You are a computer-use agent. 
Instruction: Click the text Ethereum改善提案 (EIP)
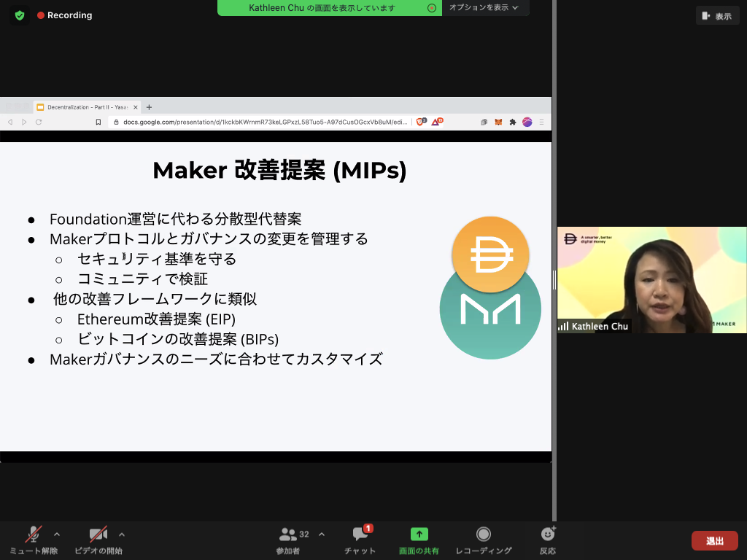click(156, 319)
